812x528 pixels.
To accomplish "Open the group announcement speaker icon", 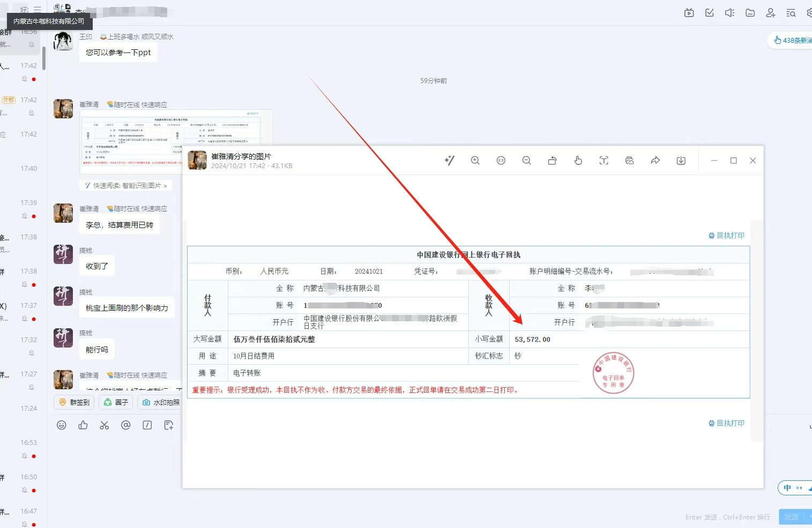I will [x=730, y=13].
